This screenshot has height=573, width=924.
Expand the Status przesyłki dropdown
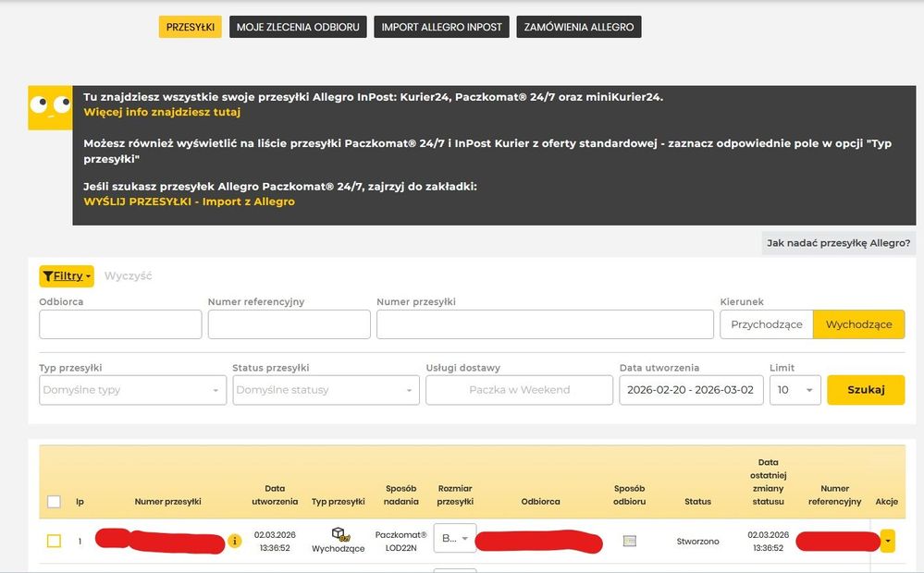point(326,390)
